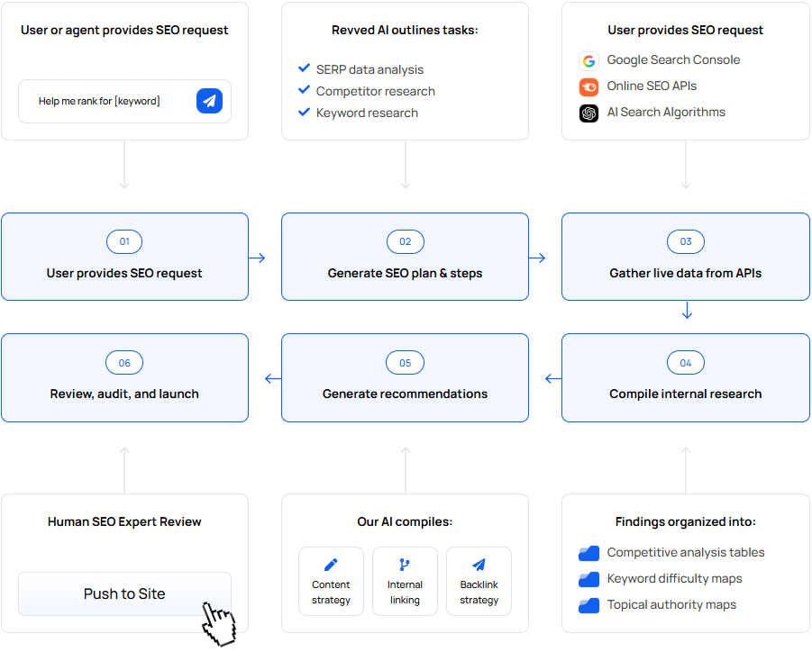Choose step 05 Generate recommendations card
This screenshot has height=661, width=812.
click(405, 377)
